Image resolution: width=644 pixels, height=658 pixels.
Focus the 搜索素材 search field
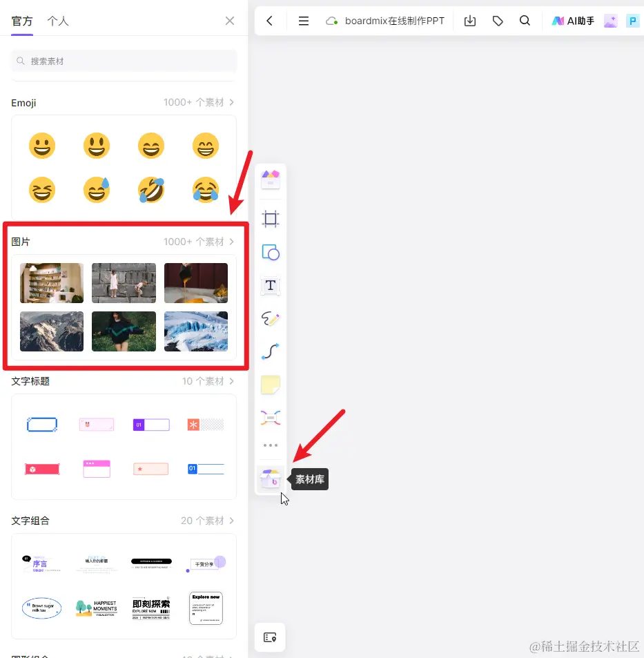click(124, 61)
